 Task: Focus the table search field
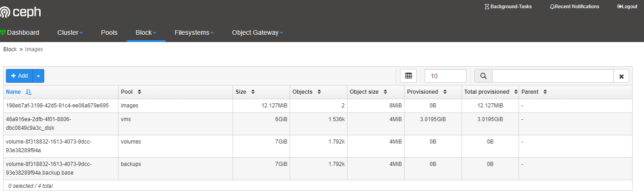pos(553,76)
